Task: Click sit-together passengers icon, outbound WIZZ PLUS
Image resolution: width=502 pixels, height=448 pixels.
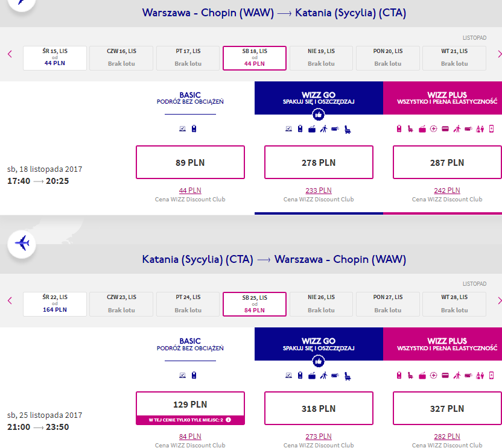Action: coord(480,129)
